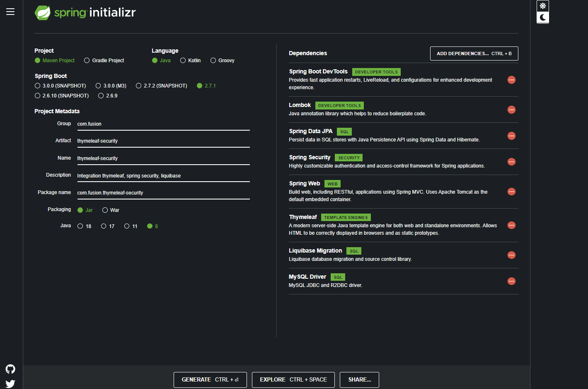The height and width of the screenshot is (389, 588).
Task: Switch to light theme sun icon
Action: [x=543, y=6]
